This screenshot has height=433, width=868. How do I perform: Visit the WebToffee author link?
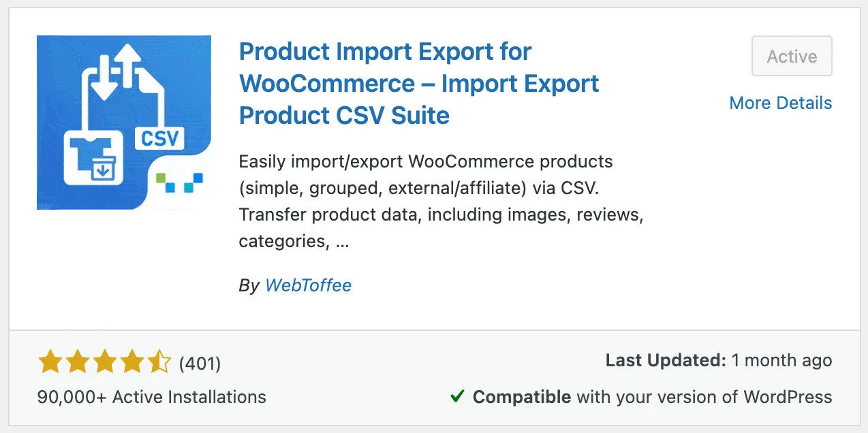click(x=308, y=285)
